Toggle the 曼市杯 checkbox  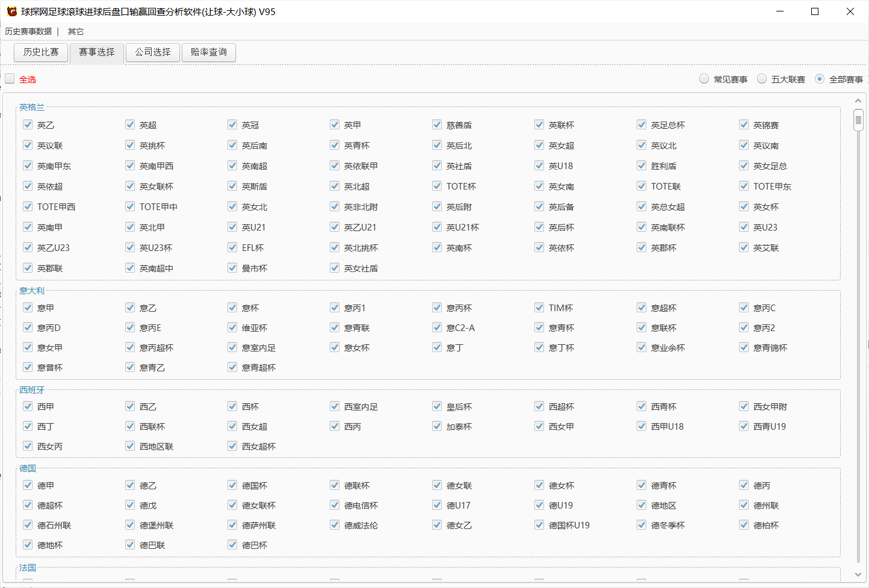(x=232, y=268)
